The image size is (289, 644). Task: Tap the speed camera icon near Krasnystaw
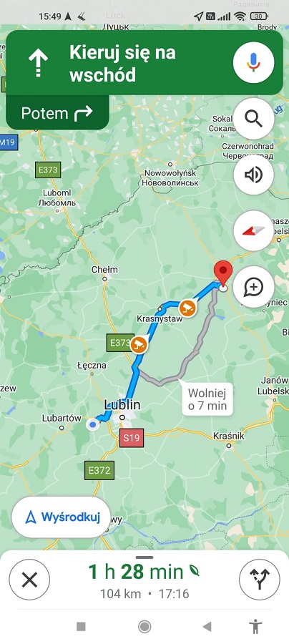click(187, 308)
